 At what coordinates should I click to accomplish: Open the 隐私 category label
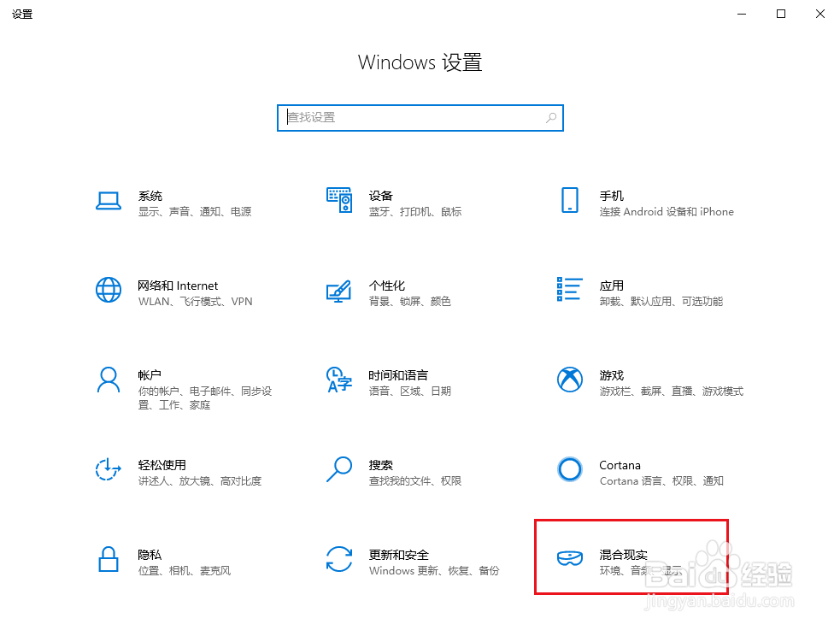(x=150, y=555)
